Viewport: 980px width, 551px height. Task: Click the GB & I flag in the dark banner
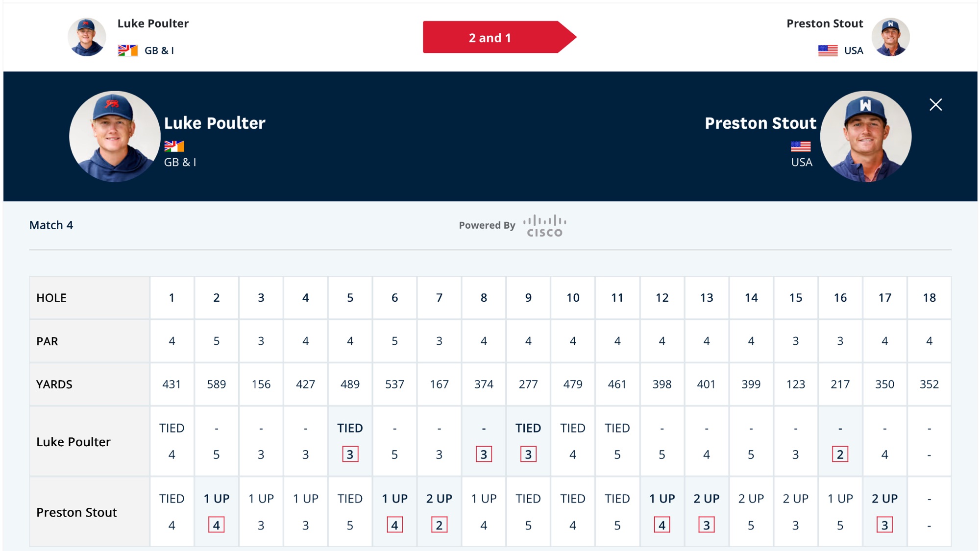[174, 146]
